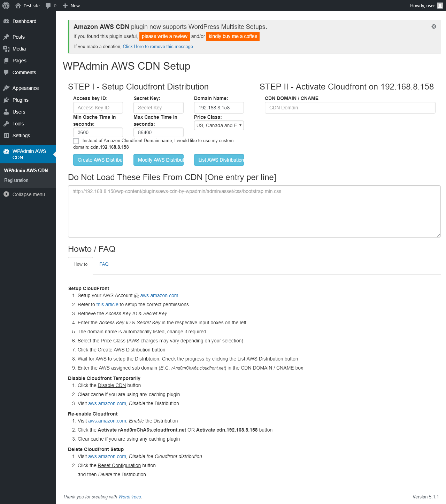Open the Test site home icon
Image resolution: width=446 pixels, height=504 pixels.
(x=18, y=6)
